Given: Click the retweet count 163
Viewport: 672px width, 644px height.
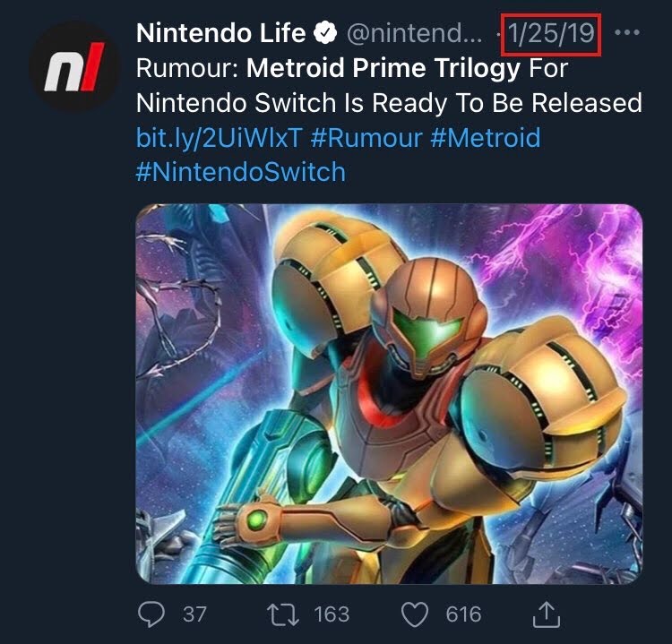Looking at the screenshot, I should pos(332,614).
